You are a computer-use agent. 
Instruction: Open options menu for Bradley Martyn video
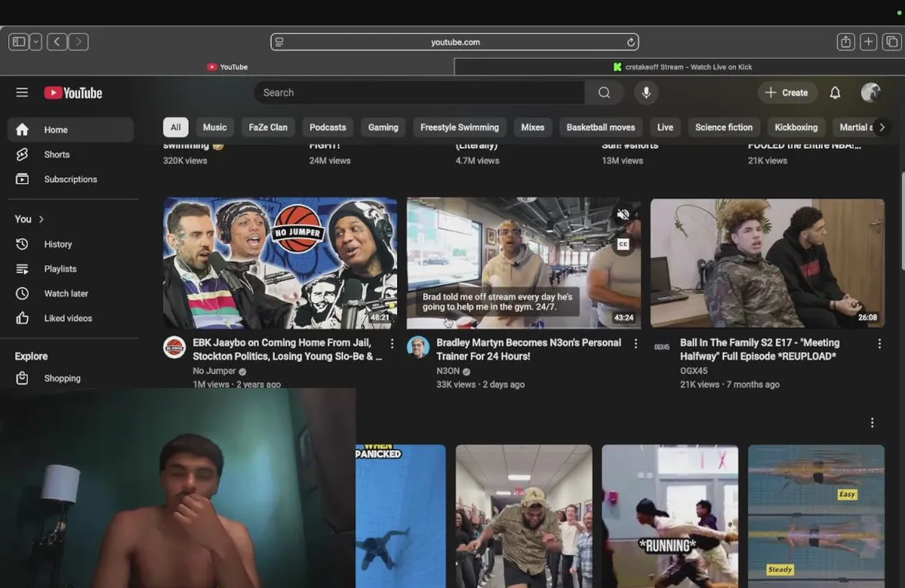point(635,344)
